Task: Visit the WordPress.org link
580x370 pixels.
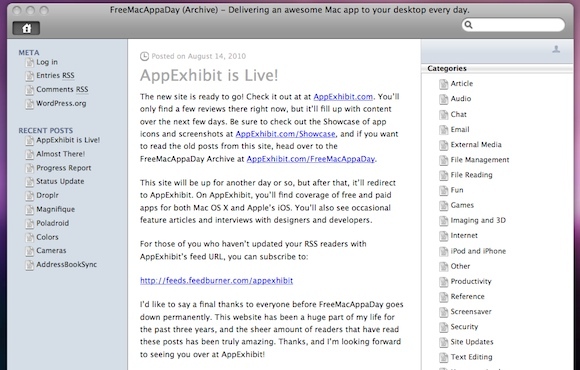Action: (x=61, y=103)
